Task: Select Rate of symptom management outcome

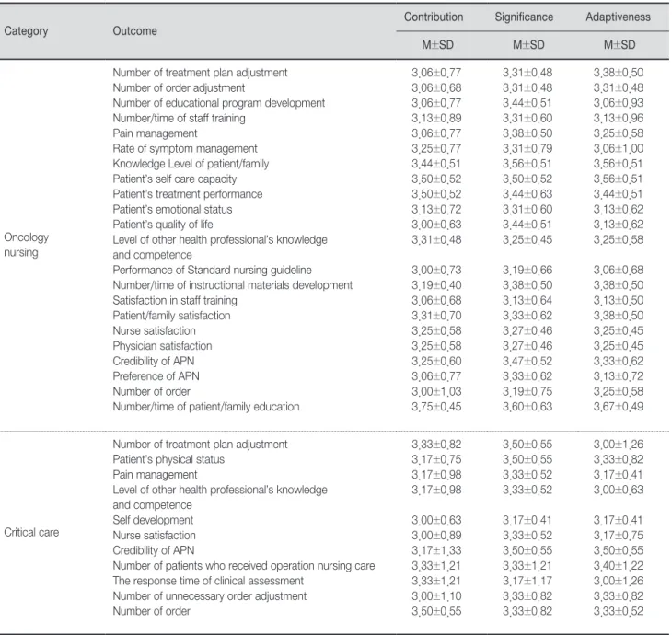Action: tap(185, 149)
